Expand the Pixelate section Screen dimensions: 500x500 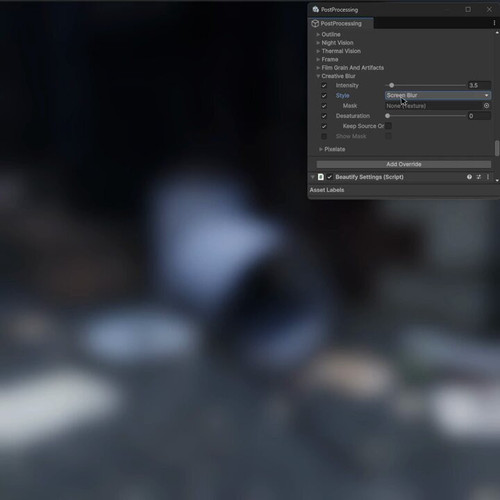[321, 149]
